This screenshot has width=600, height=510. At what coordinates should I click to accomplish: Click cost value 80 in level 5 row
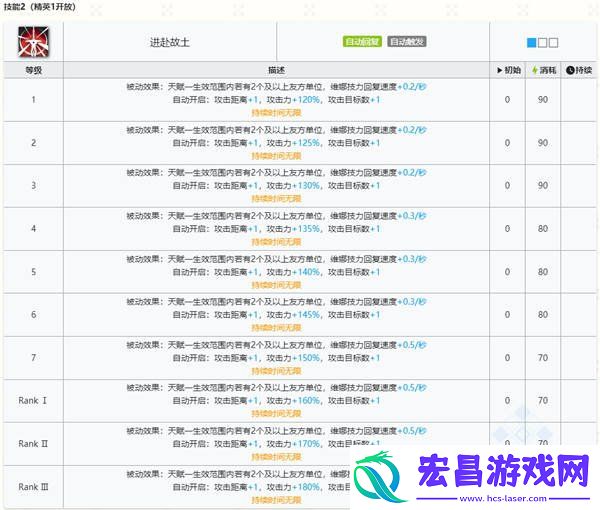pos(543,272)
